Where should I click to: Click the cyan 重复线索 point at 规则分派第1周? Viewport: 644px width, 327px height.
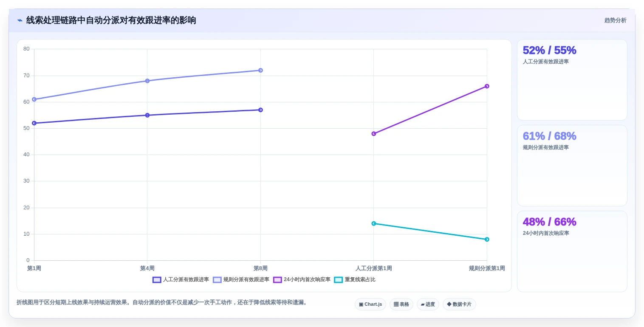[487, 240]
